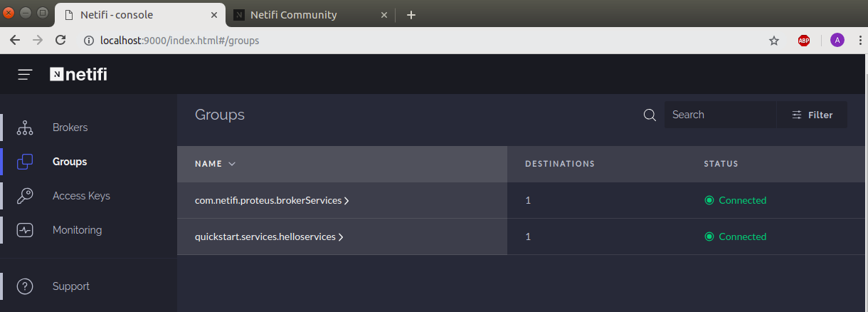Image resolution: width=868 pixels, height=312 pixels.
Task: Select Groups in the sidebar
Action: (x=70, y=162)
